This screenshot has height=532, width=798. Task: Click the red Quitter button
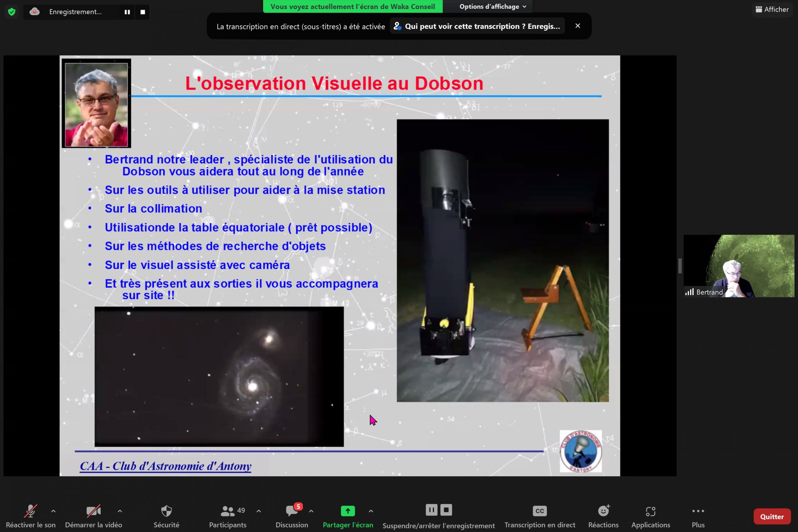tap(772, 516)
